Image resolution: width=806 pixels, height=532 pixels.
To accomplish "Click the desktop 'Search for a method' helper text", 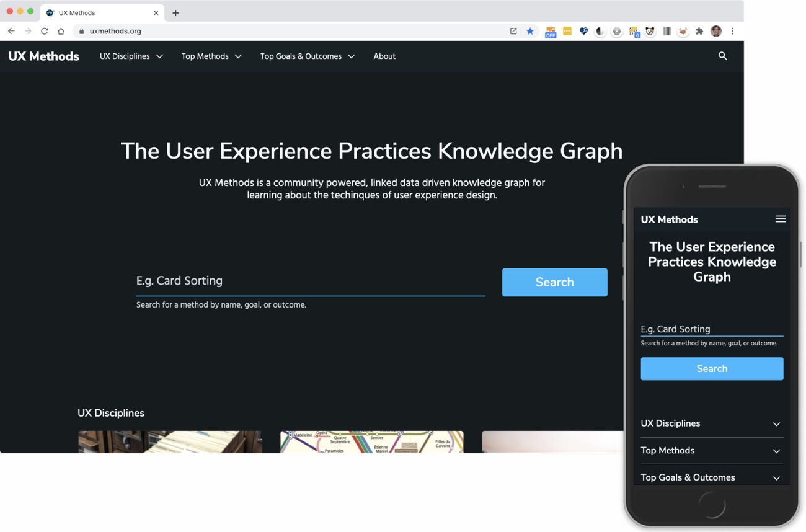I will 221,305.
